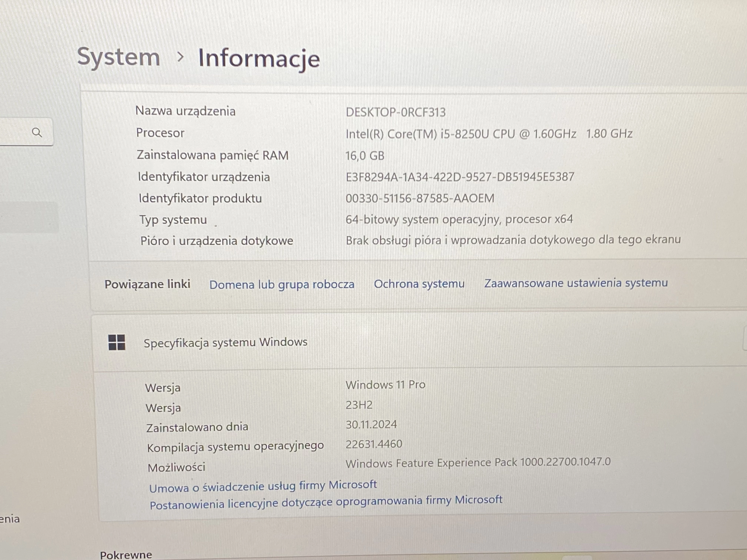
Task: Click Powiązane linki label
Action: 147,284
